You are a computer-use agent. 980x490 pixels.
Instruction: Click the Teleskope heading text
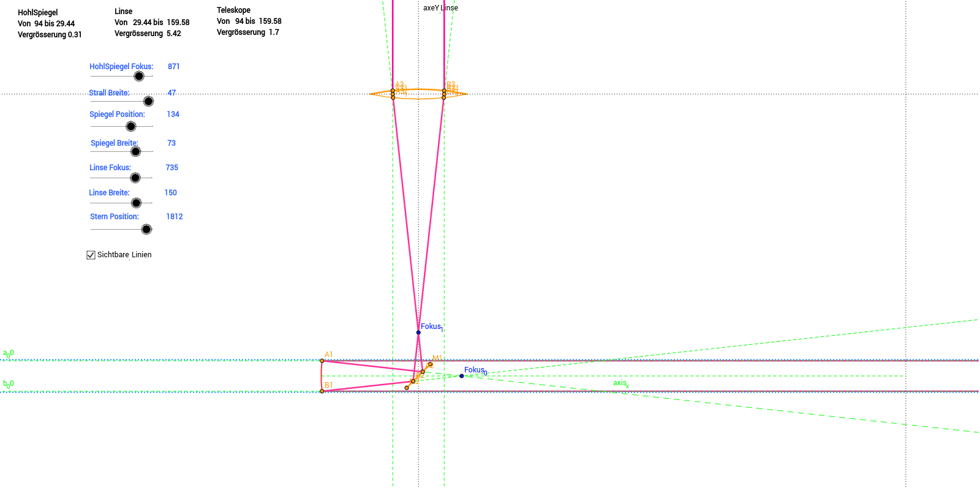point(233,10)
